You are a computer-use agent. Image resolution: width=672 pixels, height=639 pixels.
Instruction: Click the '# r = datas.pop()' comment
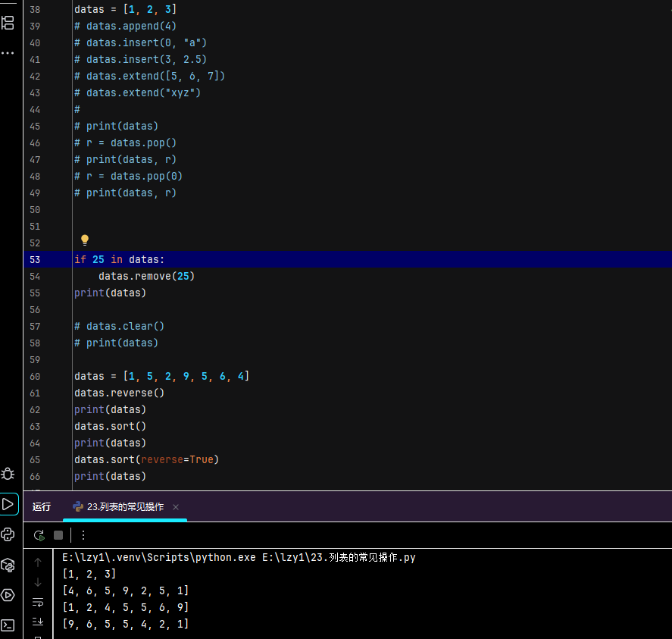click(125, 143)
